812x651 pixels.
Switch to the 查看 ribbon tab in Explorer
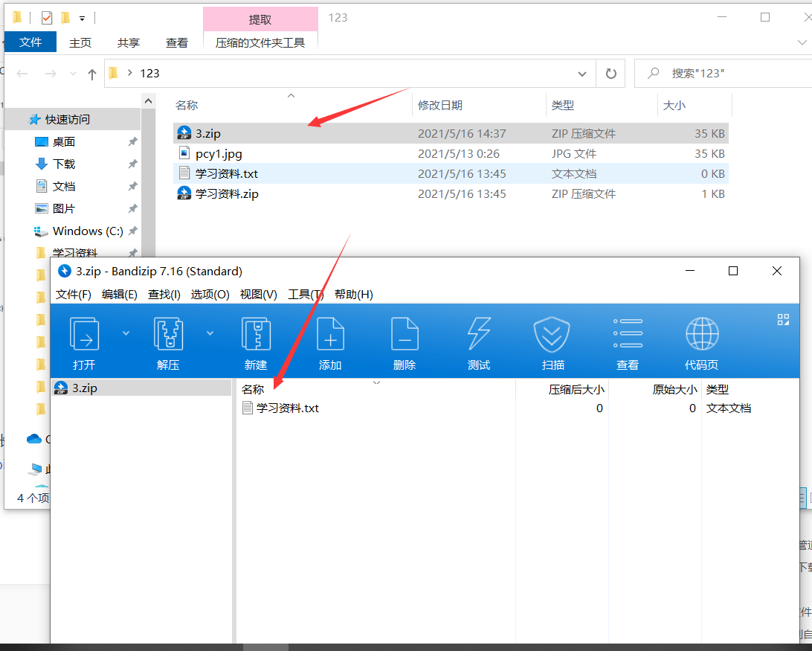point(176,42)
